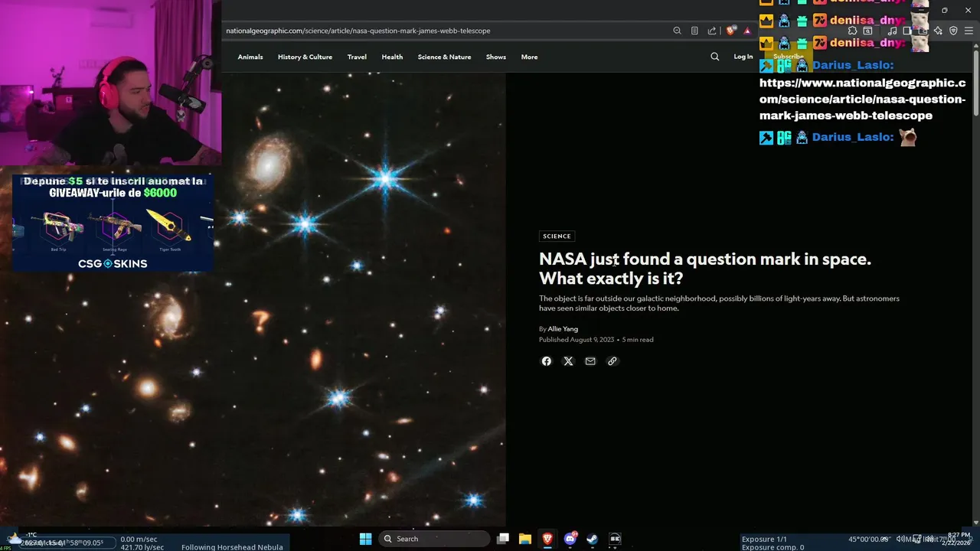The image size is (980, 551).
Task: Open the browser hamburger menu
Action: 969,31
